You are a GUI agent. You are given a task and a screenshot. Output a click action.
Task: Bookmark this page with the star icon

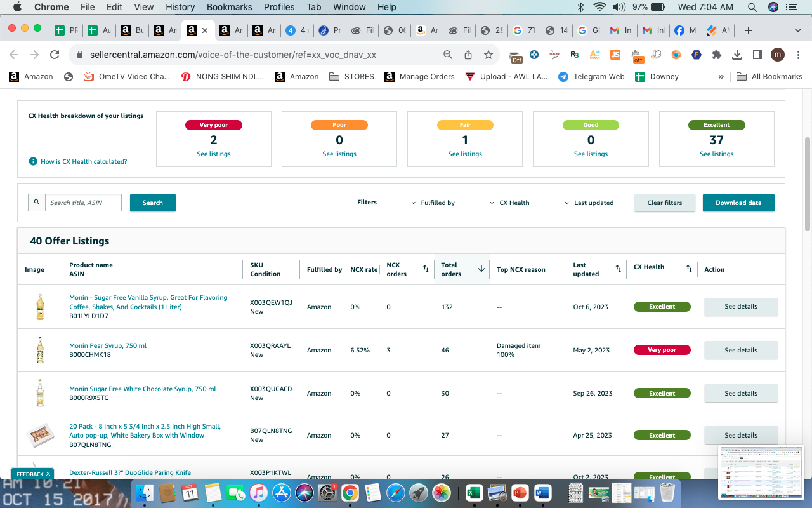click(488, 55)
